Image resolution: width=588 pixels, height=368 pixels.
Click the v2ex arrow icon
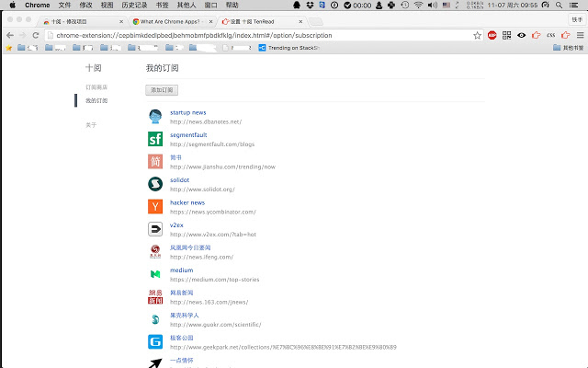155,229
